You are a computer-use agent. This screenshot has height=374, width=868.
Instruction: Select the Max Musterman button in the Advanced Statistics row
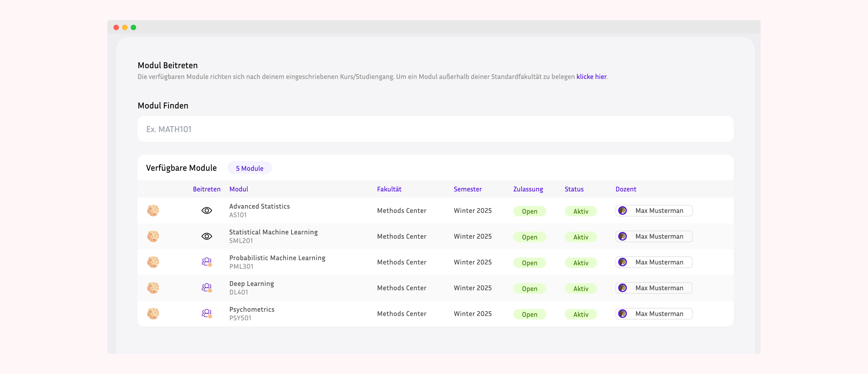pos(653,210)
